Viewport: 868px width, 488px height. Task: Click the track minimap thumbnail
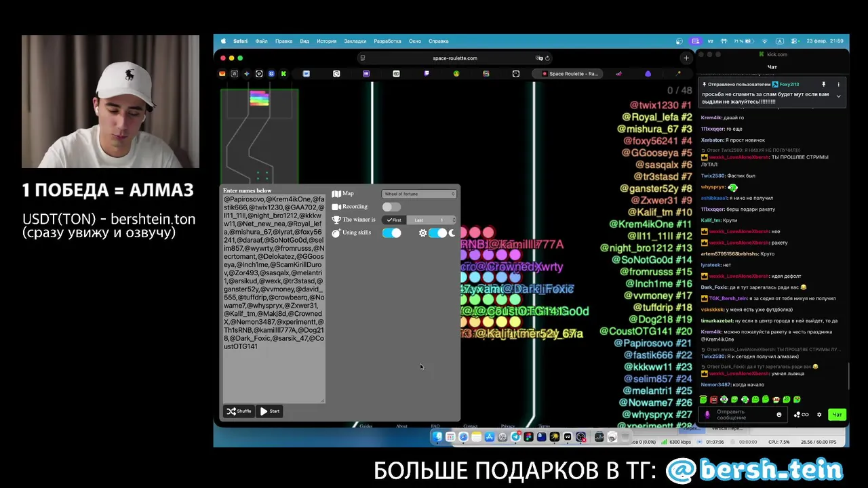259,136
